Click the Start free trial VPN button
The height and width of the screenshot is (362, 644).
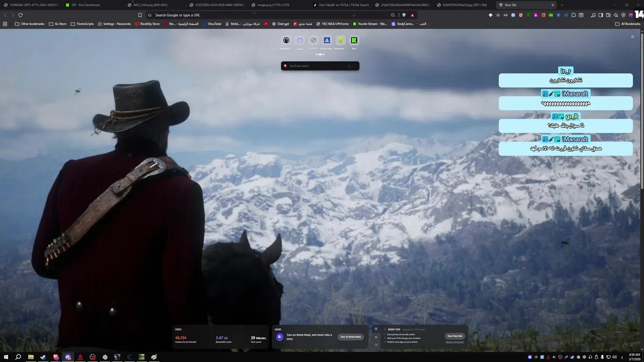[454, 336]
